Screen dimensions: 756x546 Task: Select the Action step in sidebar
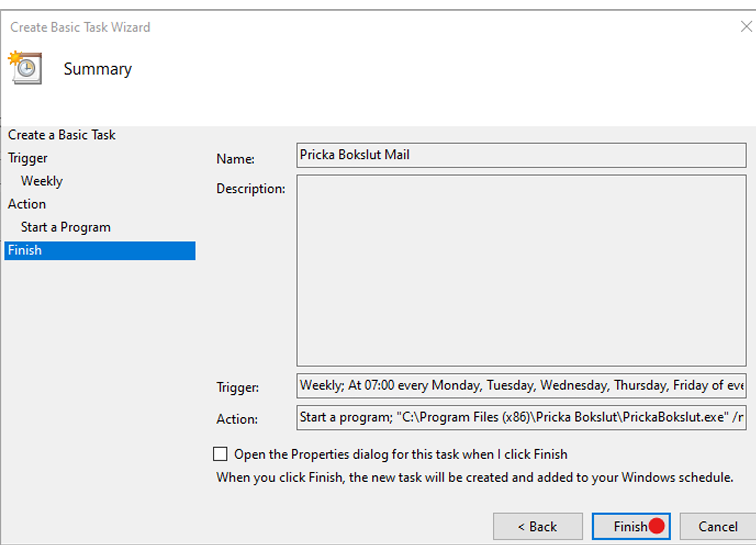[x=27, y=204]
